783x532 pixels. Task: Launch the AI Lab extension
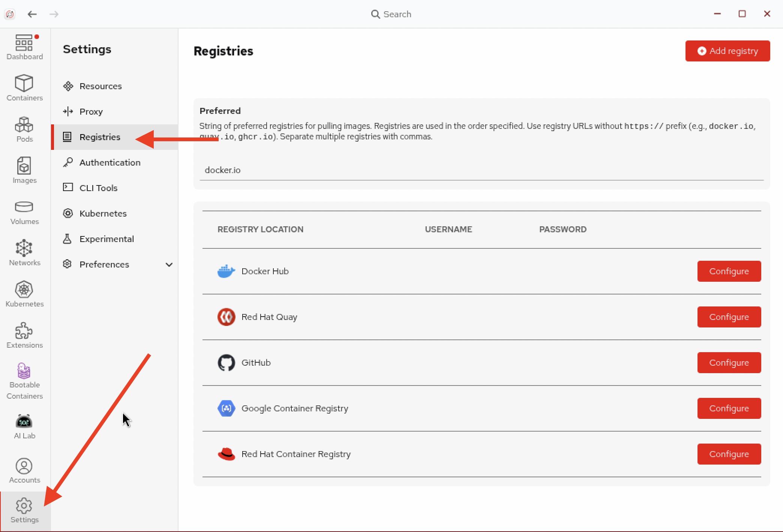24,427
